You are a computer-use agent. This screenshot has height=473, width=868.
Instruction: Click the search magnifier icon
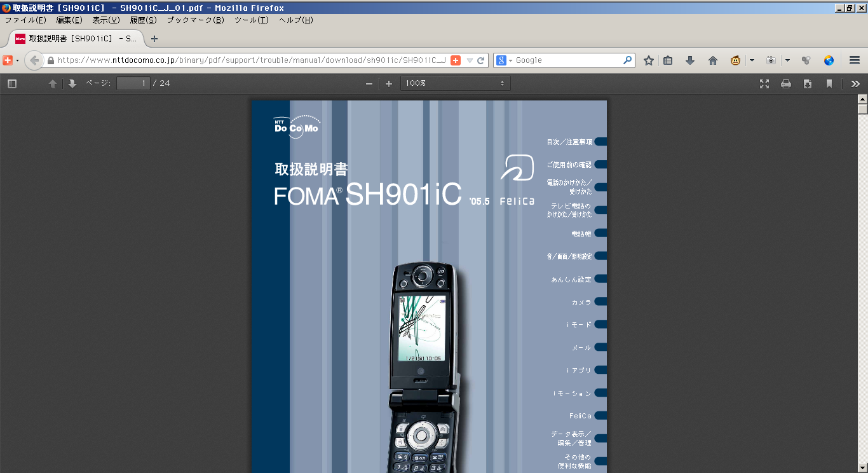pos(627,60)
